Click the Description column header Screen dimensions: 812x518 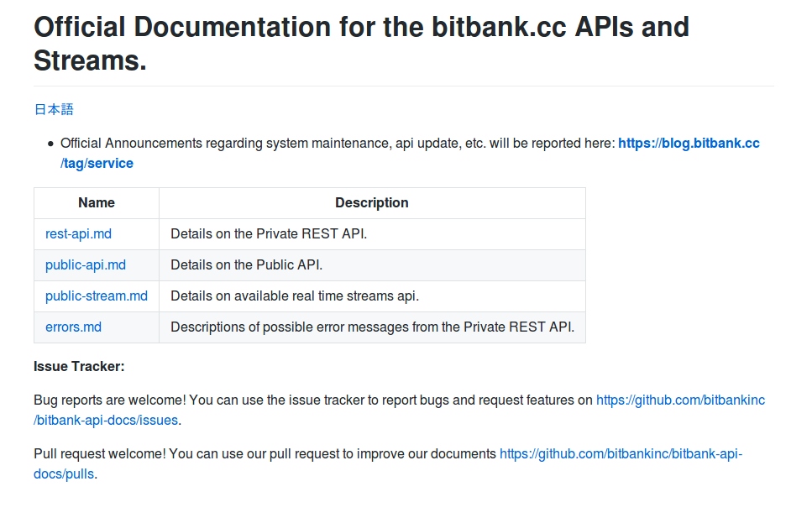(x=372, y=203)
